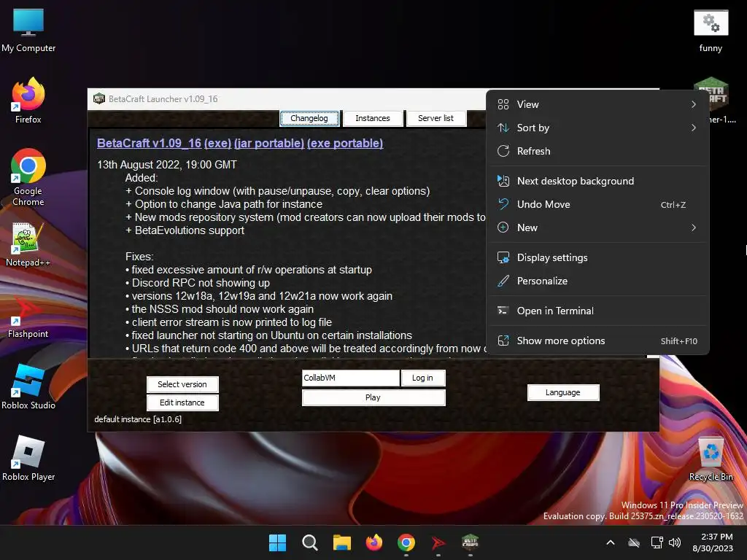This screenshot has height=560, width=747.
Task: Click the default instance [a1.0.6] label
Action: click(138, 419)
